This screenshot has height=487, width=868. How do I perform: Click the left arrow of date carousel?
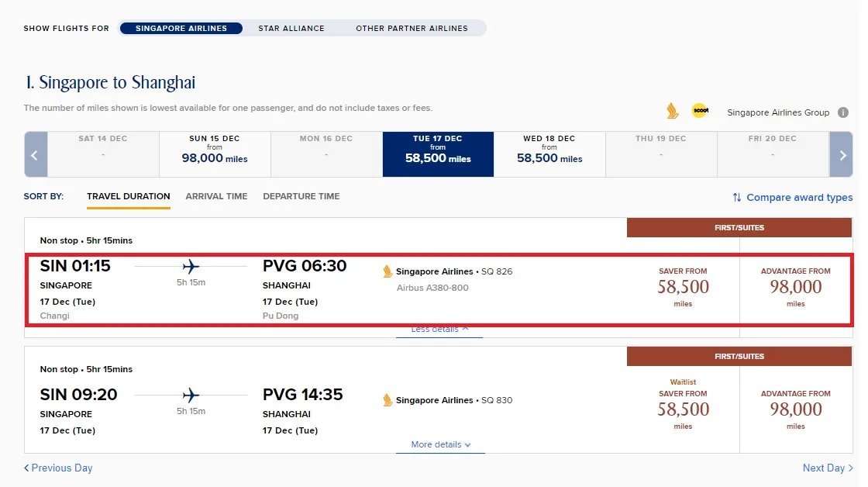(x=36, y=154)
